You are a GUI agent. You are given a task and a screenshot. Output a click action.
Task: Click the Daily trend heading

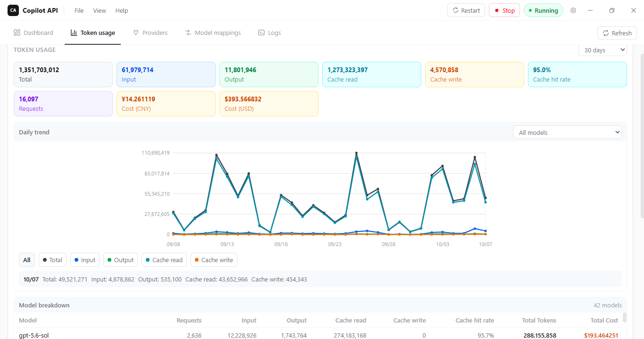click(x=34, y=132)
